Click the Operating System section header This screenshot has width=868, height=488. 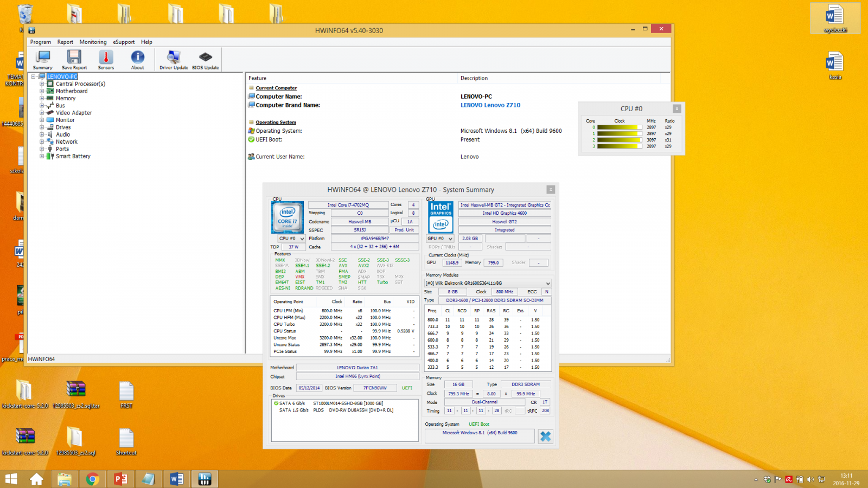(276, 123)
